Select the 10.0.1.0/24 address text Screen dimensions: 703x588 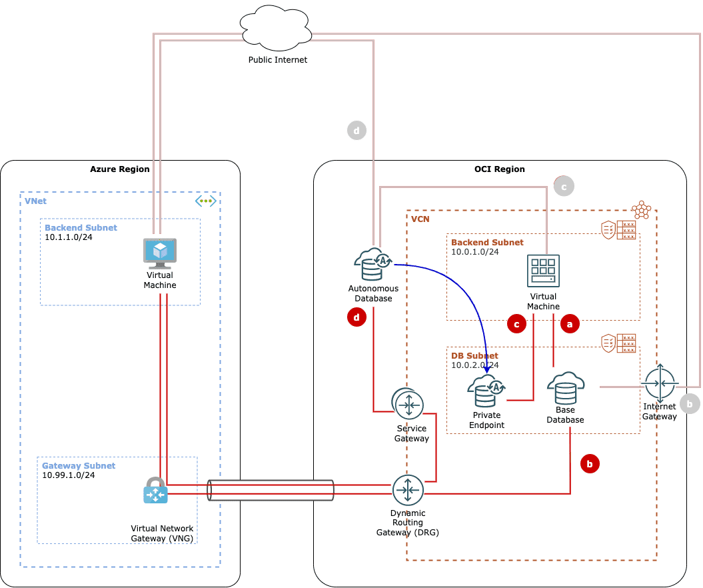pyautogui.click(x=475, y=251)
